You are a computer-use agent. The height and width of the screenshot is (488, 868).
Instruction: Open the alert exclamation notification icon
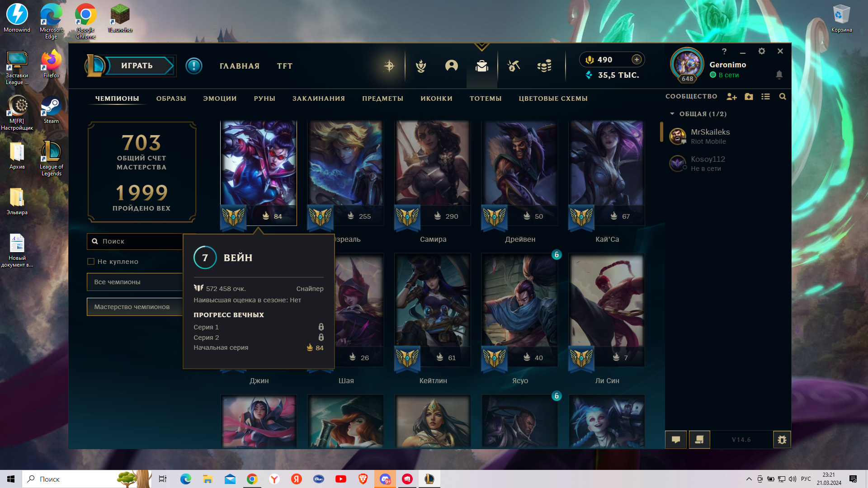(x=194, y=66)
